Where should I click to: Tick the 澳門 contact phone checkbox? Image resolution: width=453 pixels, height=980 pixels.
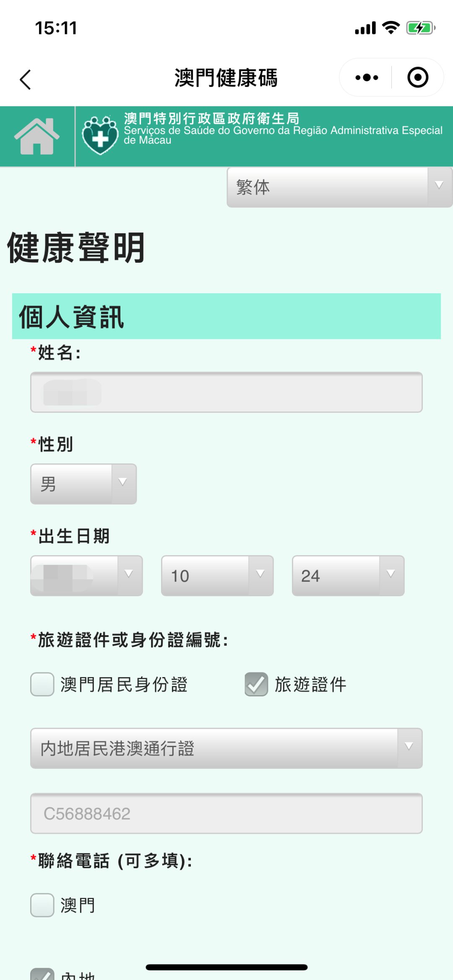[42, 905]
